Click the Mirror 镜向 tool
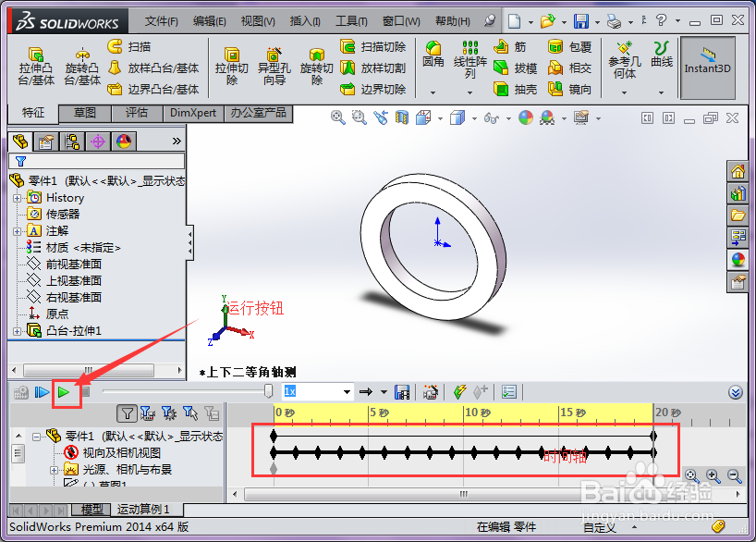 coord(570,90)
